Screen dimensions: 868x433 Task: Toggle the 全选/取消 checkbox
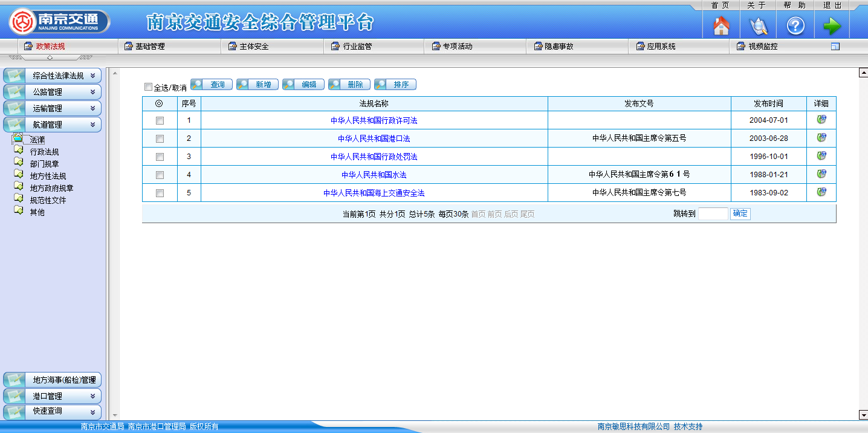(x=148, y=87)
